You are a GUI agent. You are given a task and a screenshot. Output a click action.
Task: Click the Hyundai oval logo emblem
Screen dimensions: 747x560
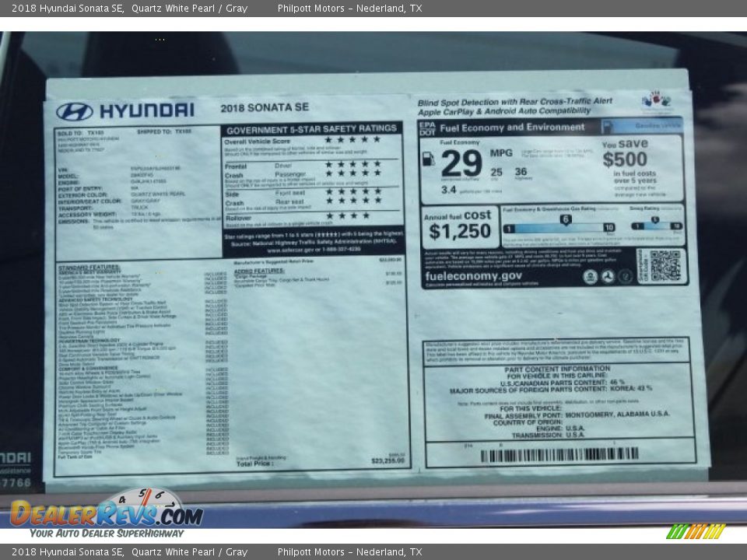click(75, 111)
